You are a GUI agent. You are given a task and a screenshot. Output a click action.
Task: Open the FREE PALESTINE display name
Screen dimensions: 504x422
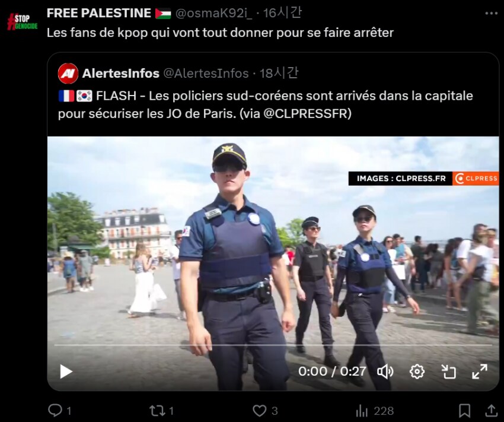pyautogui.click(x=99, y=13)
